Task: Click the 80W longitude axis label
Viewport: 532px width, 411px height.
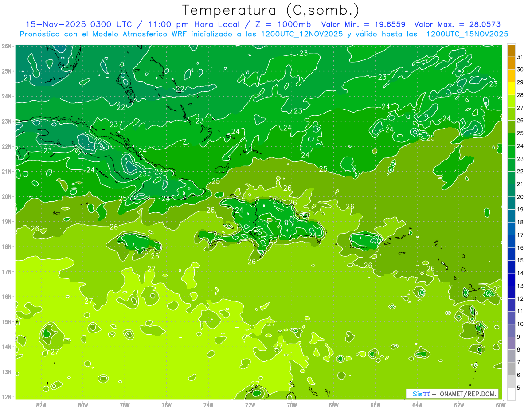Action: 83,405
